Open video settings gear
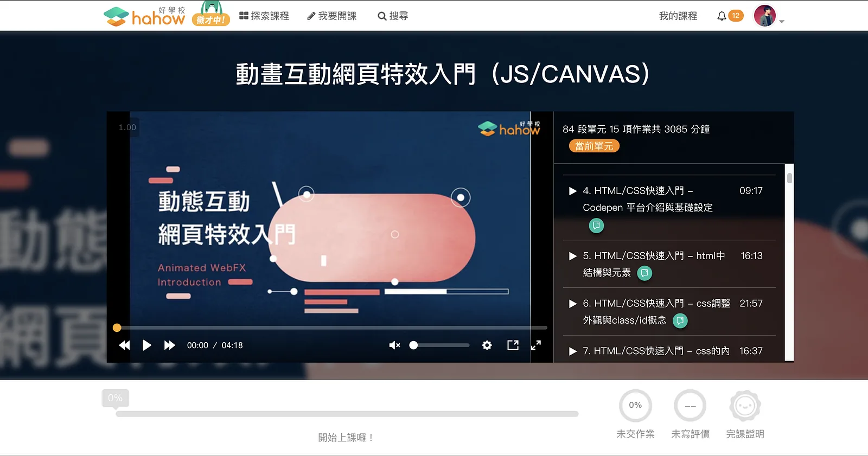Screen dimensions: 868x456 pyautogui.click(x=487, y=345)
